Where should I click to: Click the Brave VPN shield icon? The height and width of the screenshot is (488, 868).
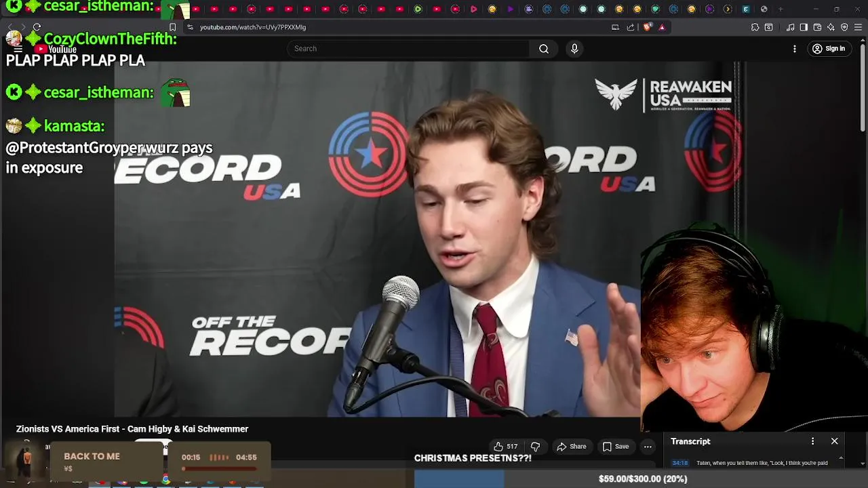tap(844, 27)
